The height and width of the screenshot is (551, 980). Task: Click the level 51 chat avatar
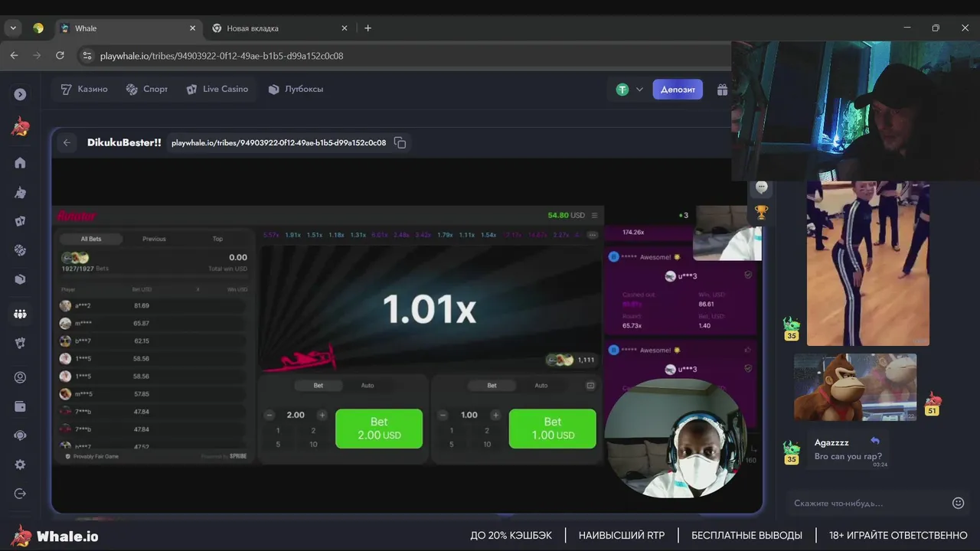(x=933, y=404)
